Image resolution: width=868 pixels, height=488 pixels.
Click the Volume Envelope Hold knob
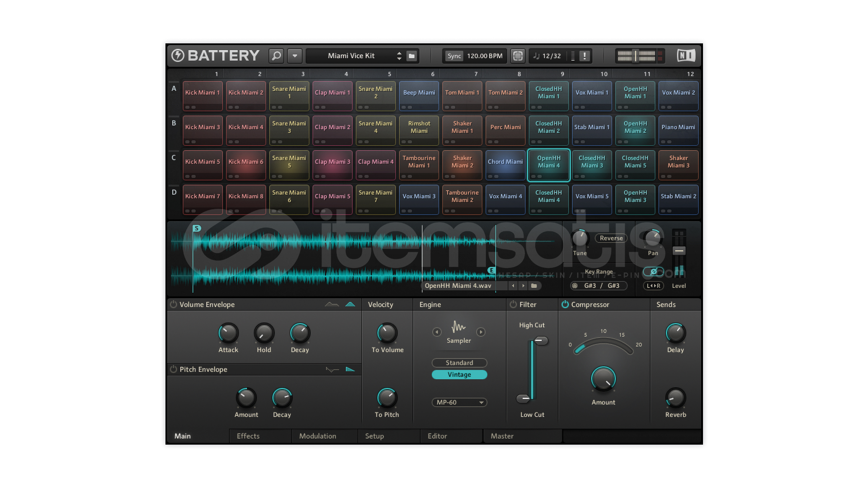pos(264,333)
